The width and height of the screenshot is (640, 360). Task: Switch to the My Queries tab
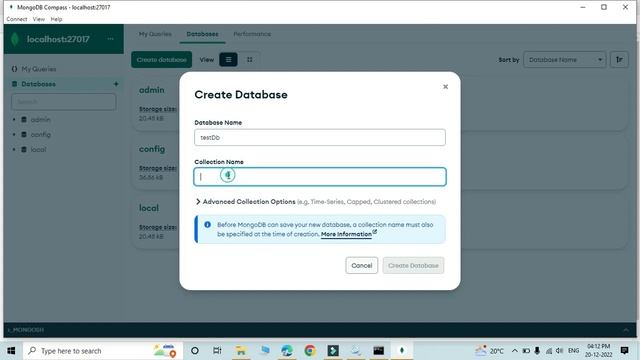[155, 34]
